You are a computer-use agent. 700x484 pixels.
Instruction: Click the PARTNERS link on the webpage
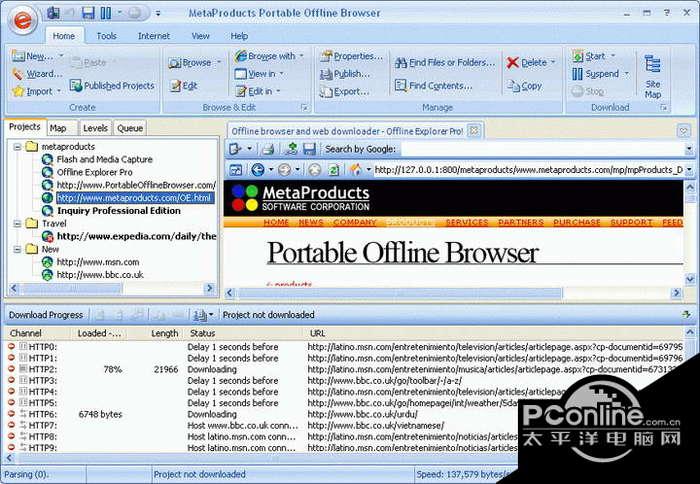pos(521,222)
